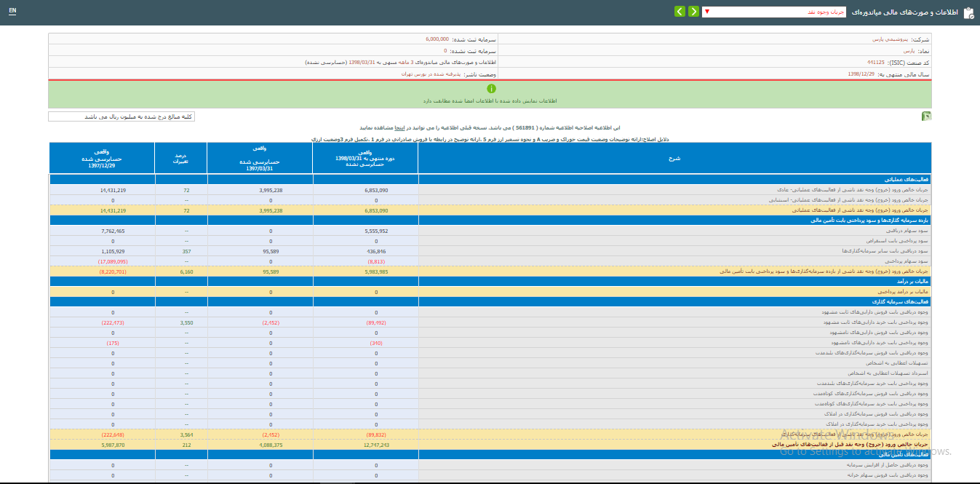Click value 1,105,929
980x484 pixels.
coord(113,251)
